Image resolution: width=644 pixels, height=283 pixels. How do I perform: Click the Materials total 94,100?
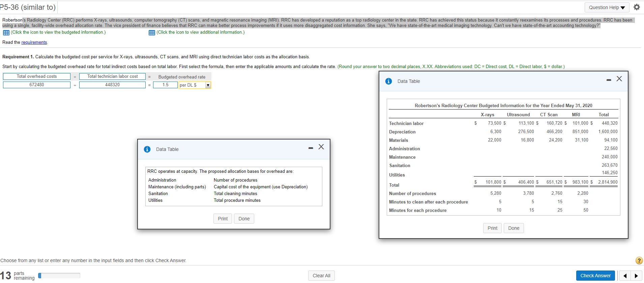tap(611, 140)
